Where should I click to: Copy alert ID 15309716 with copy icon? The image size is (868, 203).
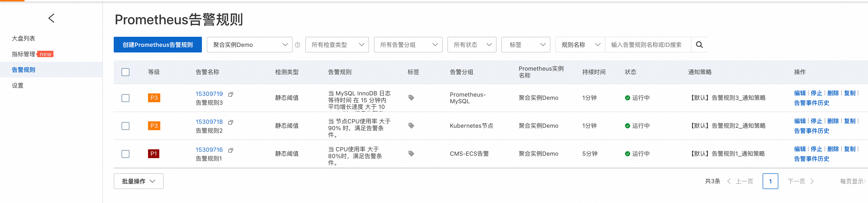(231, 150)
